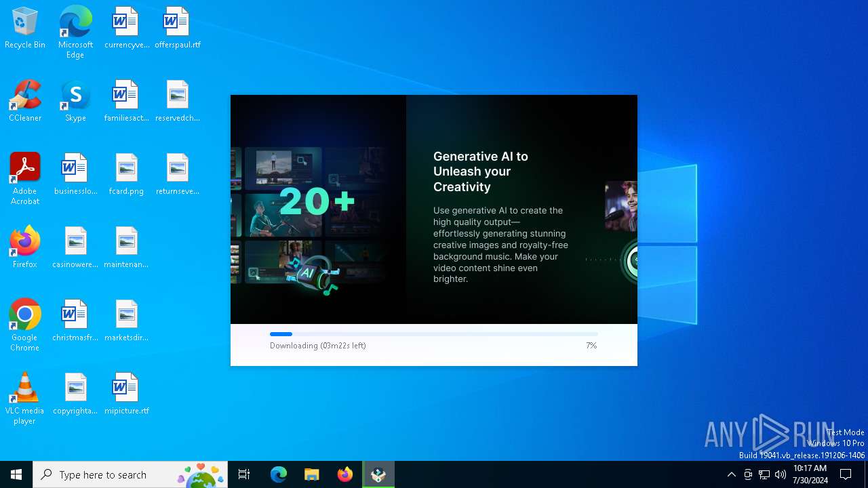Screen dimensions: 868x488
Task: Launch Edge from the taskbar
Action: click(x=279, y=474)
